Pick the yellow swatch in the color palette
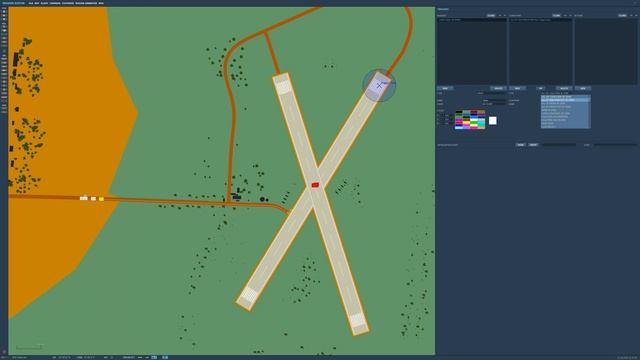 (x=466, y=122)
